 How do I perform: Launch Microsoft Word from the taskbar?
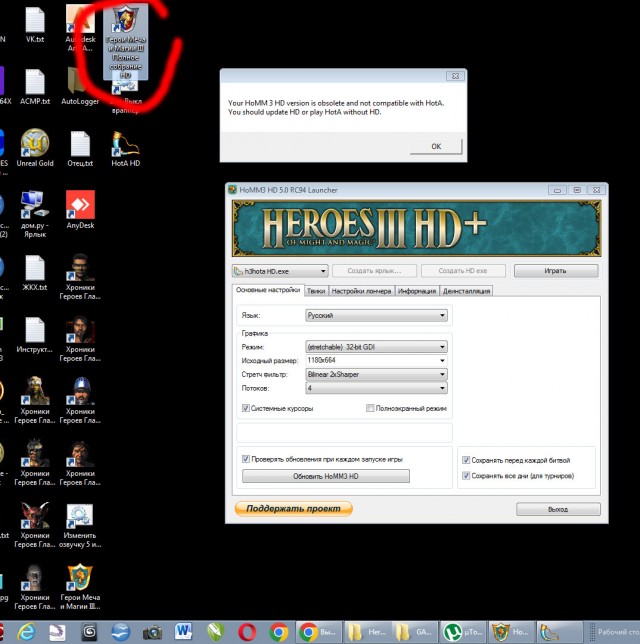pos(184,632)
